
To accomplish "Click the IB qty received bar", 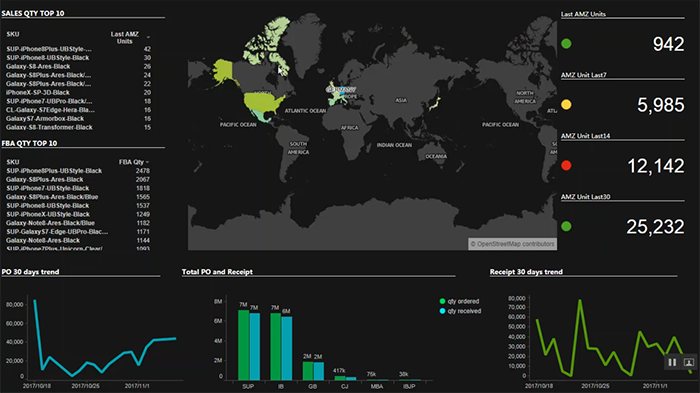I will (x=287, y=348).
